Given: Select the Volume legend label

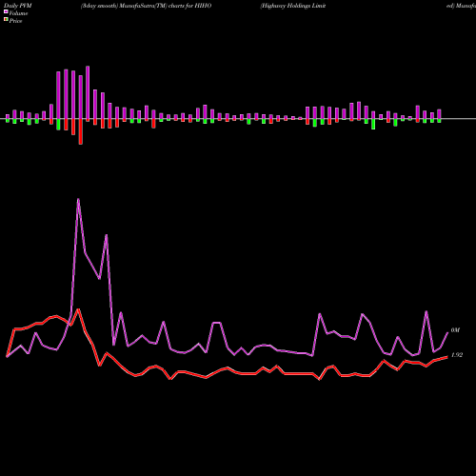Looking at the screenshot, I should [x=18, y=13].
